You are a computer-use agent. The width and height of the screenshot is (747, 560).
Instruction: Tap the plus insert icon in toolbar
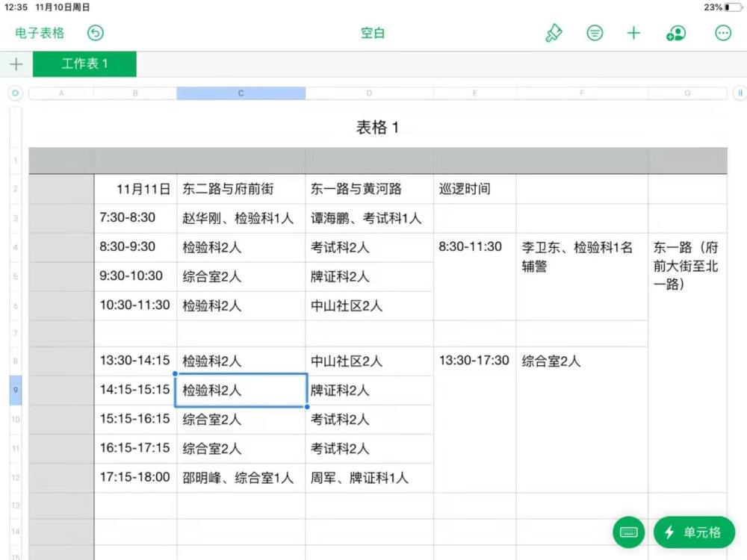pos(633,33)
